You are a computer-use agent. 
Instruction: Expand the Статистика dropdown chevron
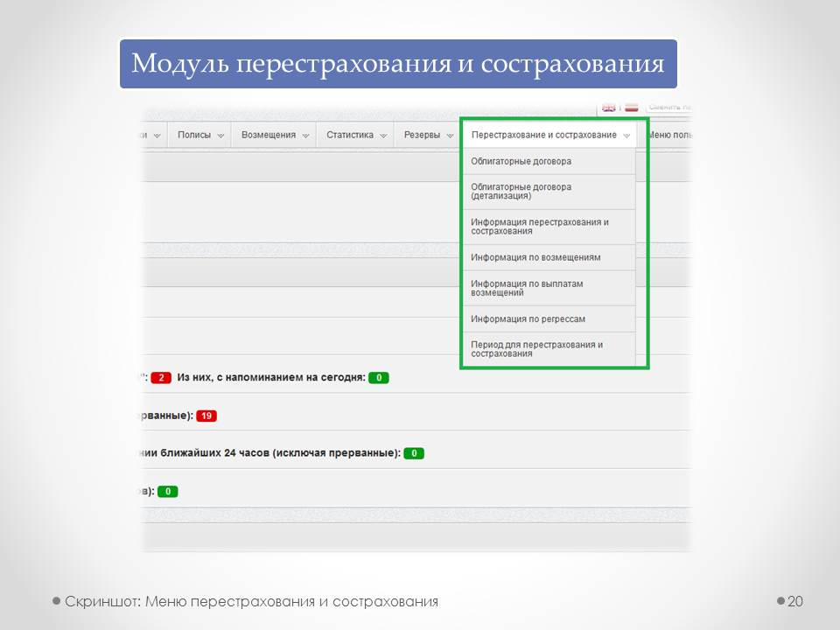(383, 136)
